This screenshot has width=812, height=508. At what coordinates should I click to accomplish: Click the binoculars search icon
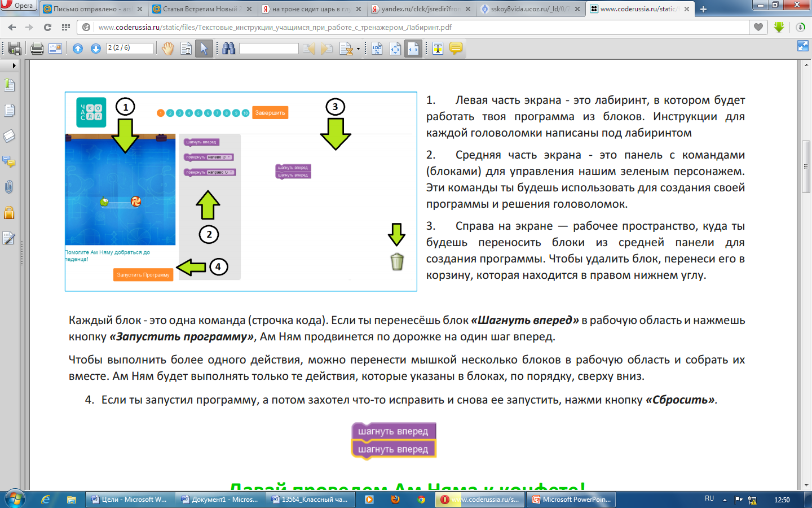tap(228, 49)
